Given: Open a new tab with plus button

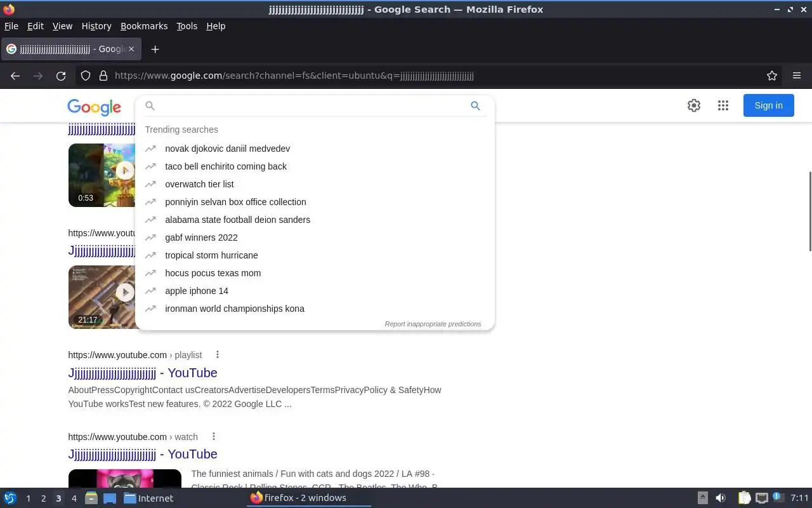Looking at the screenshot, I should click(155, 49).
